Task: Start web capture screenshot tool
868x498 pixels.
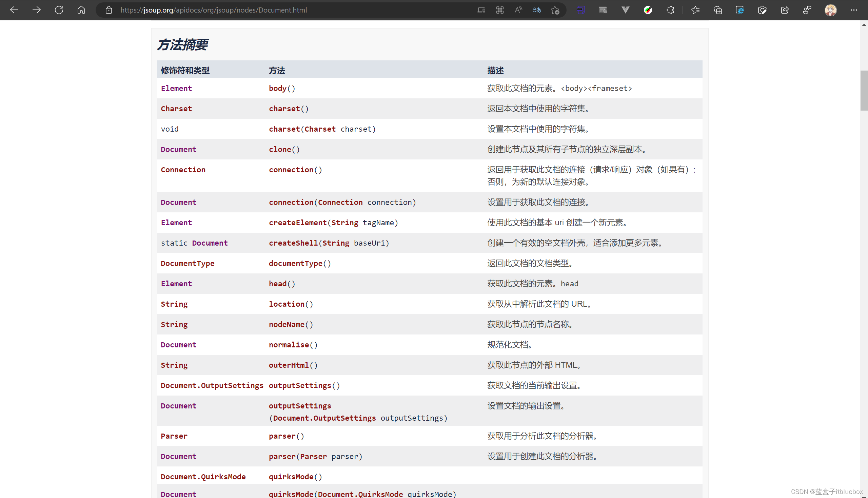Action: point(762,10)
